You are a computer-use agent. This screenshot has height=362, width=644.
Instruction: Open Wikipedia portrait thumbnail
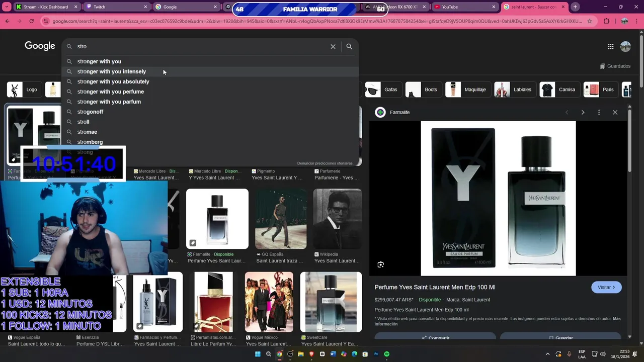(338, 219)
